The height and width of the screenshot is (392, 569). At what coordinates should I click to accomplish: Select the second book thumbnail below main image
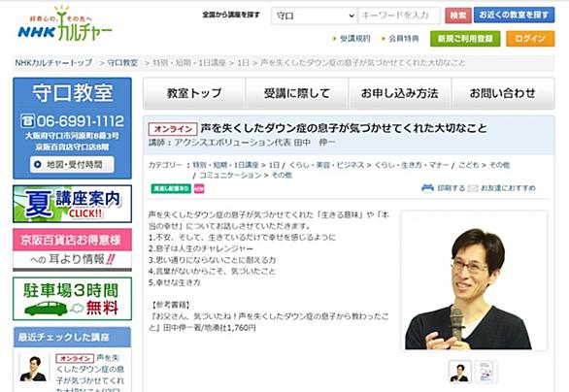485,372
